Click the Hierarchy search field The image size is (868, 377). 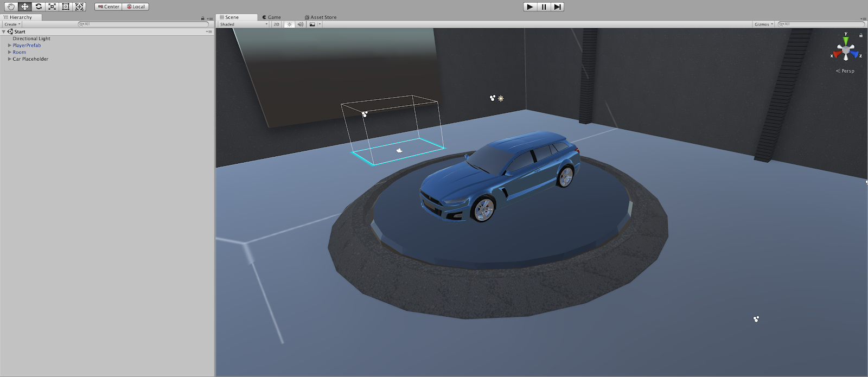tap(144, 24)
